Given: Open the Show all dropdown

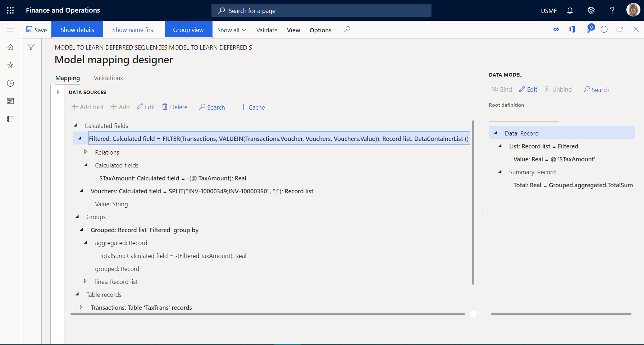Looking at the screenshot, I should click(231, 30).
